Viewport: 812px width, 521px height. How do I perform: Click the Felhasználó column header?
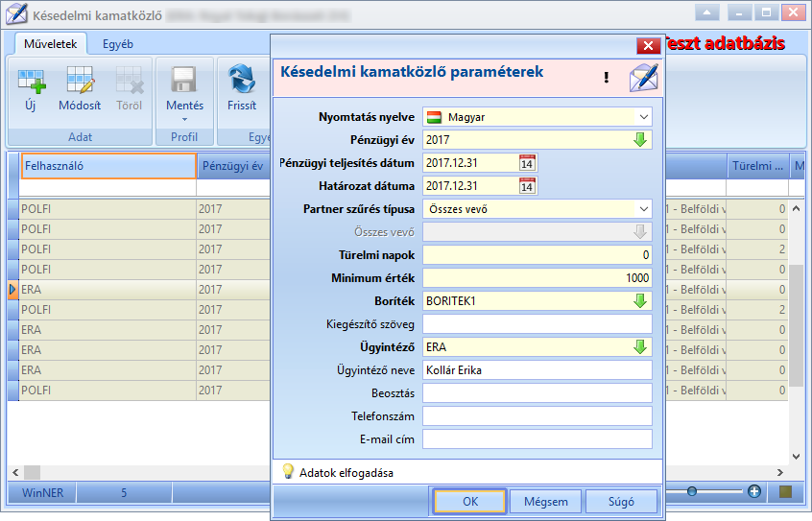(x=108, y=166)
